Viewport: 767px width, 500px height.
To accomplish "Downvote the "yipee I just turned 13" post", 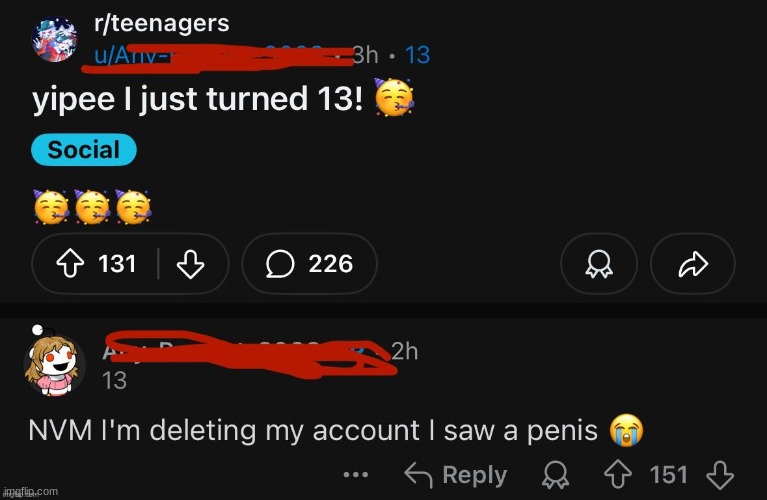I will [190, 264].
